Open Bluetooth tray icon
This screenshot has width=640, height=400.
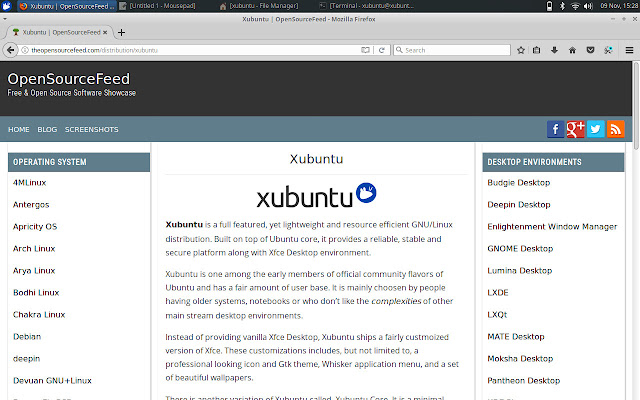(x=562, y=6)
